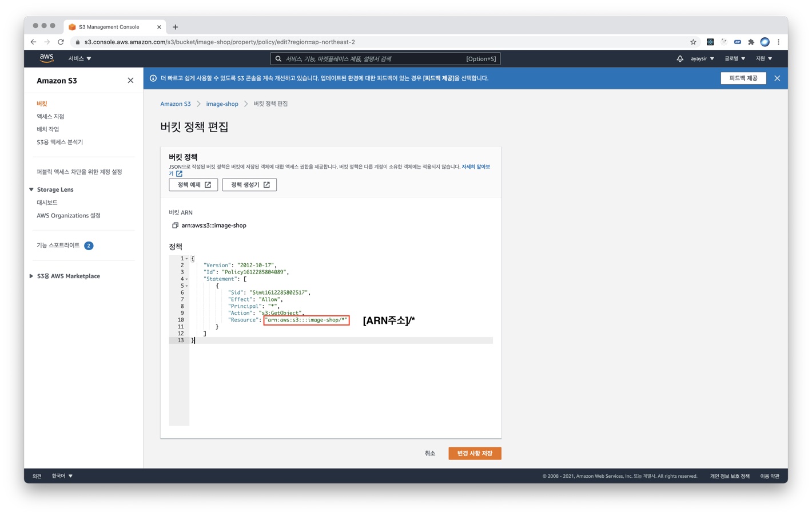This screenshot has width=812, height=515.
Task: Select 액세스 지점 in the sidebar
Action: coord(50,116)
